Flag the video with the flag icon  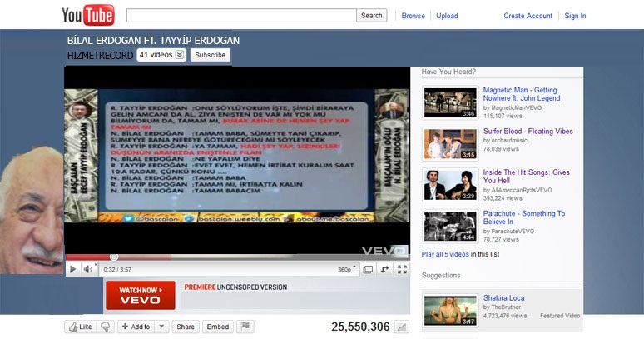[245, 327]
